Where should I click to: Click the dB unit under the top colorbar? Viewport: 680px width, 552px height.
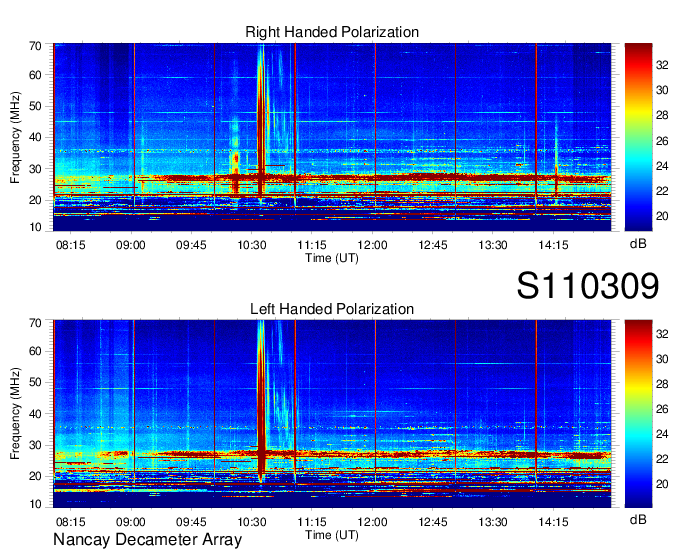(x=638, y=244)
